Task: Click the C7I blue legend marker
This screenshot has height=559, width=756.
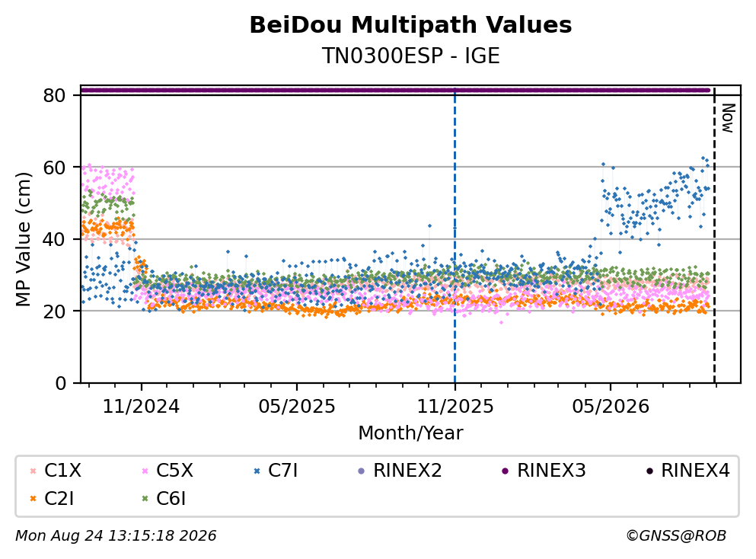Action: point(257,471)
